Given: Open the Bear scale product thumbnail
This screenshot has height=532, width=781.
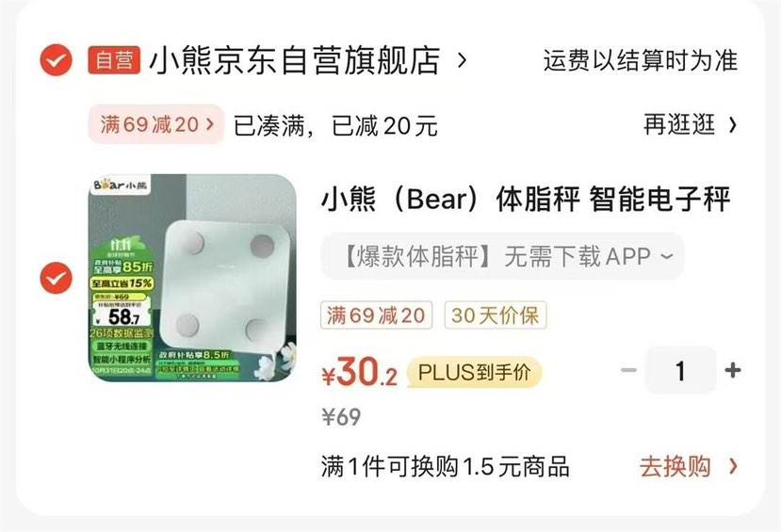Looking at the screenshot, I should [192, 278].
